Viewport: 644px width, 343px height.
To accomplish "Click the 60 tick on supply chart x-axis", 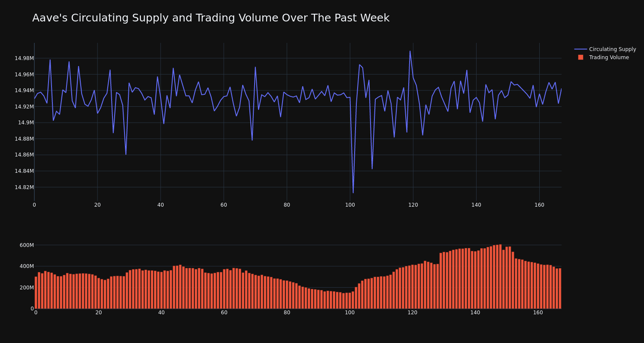I will pyautogui.click(x=224, y=205).
